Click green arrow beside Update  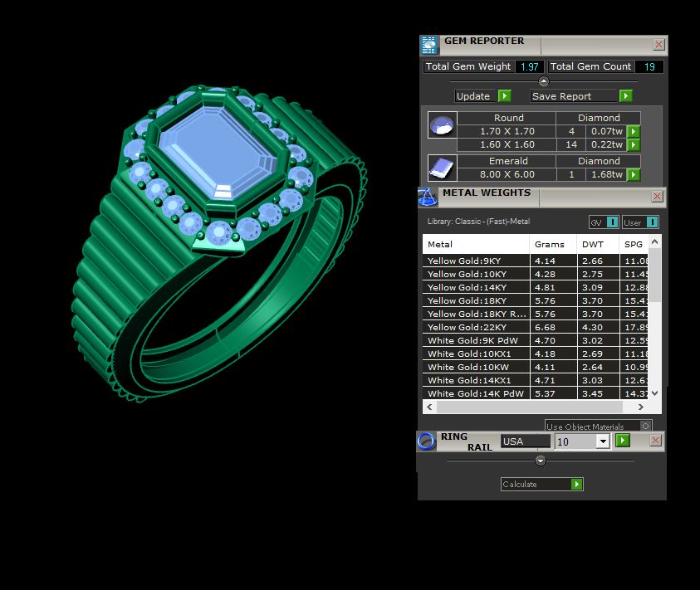click(505, 96)
